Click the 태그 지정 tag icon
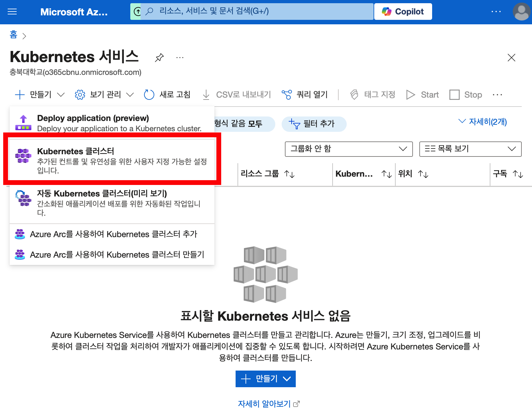 click(x=354, y=95)
